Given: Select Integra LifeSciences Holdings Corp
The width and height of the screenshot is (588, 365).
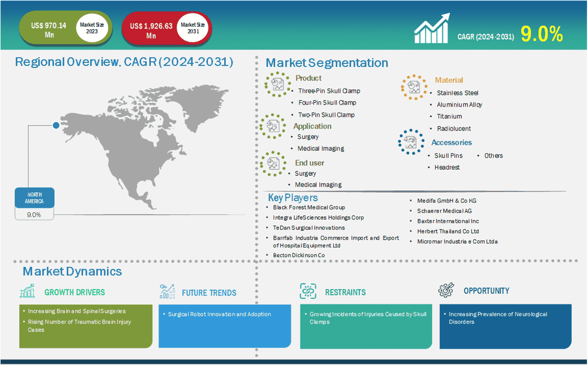Looking at the screenshot, I should [318, 218].
